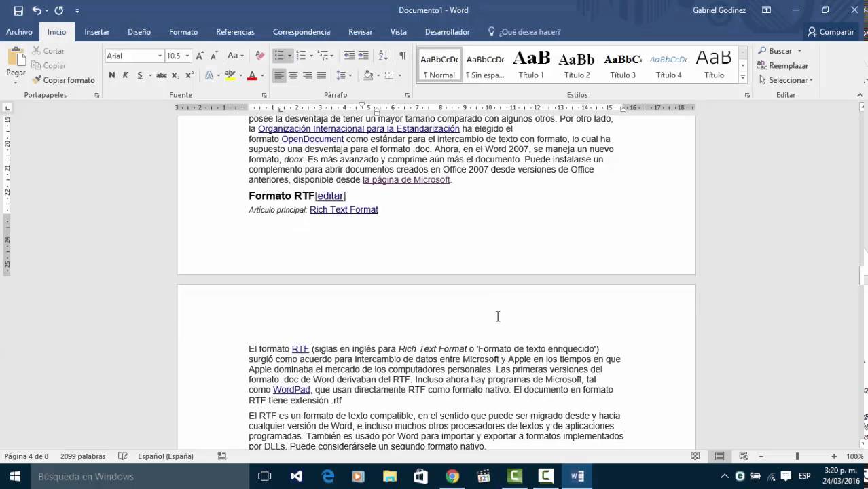The image size is (868, 489).
Task: Toggle strikethrough abc formatting
Action: [x=161, y=75]
